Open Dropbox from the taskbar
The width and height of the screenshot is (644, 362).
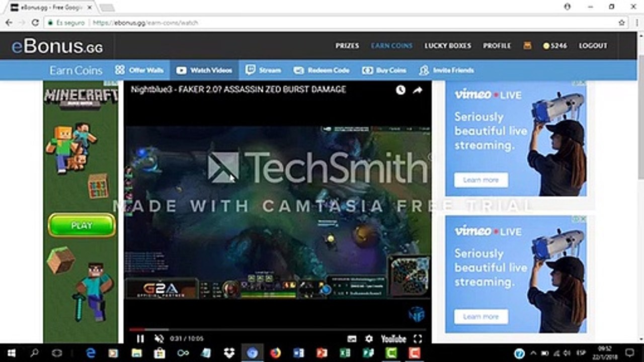pos(229,353)
